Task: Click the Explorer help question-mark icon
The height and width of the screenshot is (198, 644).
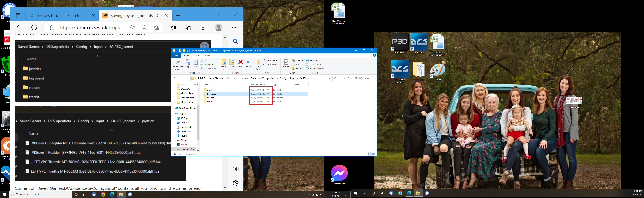Action: pyautogui.click(x=374, y=55)
